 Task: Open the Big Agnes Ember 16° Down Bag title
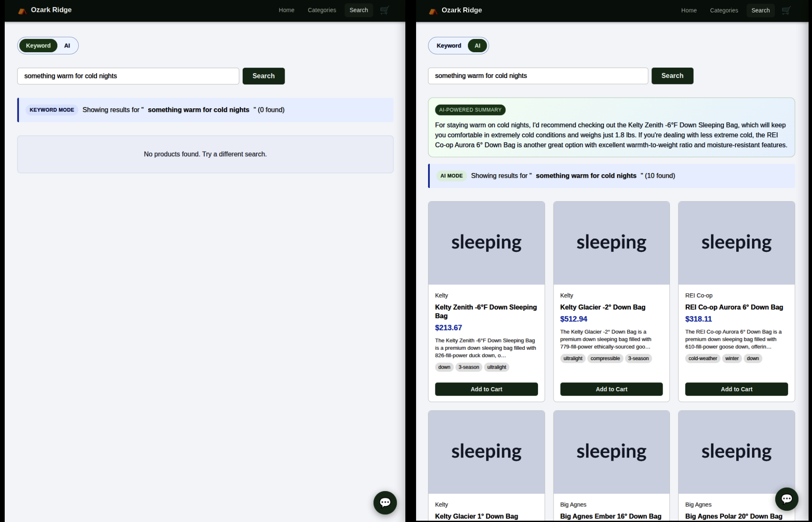[x=611, y=516]
